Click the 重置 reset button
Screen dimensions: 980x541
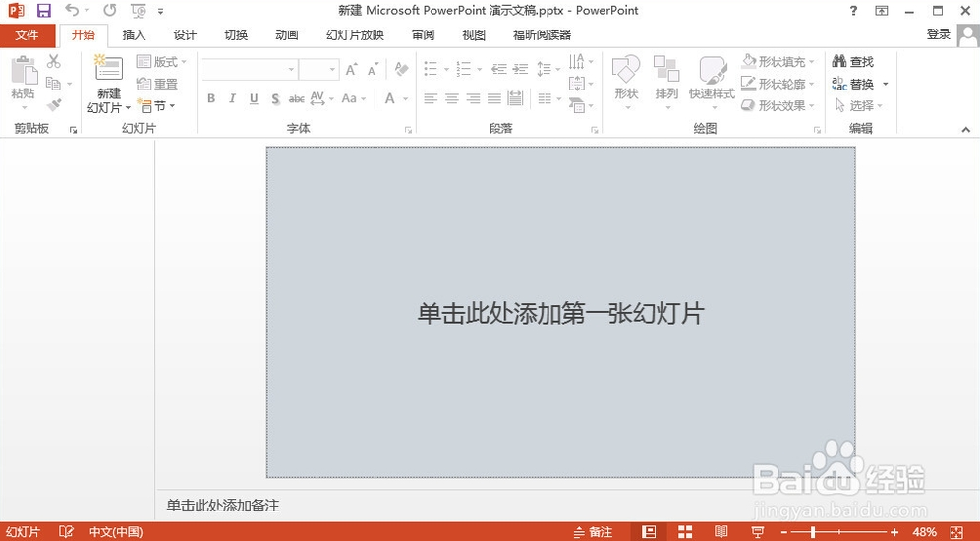pos(157,84)
